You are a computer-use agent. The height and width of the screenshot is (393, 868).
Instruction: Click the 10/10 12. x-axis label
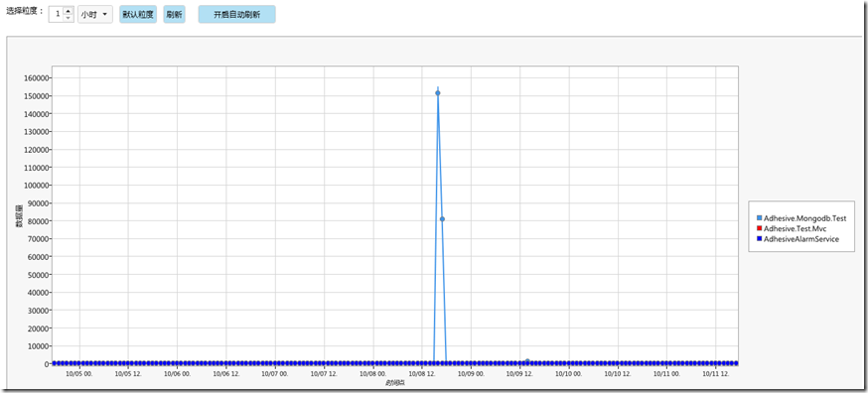point(618,374)
